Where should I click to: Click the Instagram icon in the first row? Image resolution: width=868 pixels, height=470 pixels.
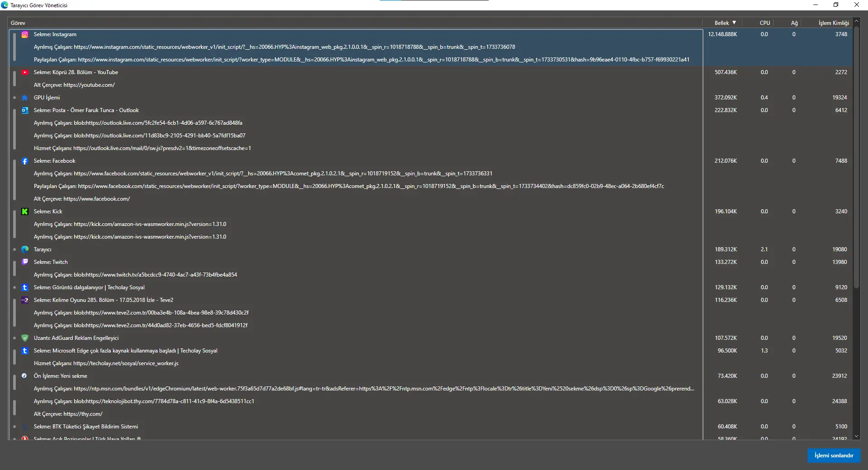(25, 34)
